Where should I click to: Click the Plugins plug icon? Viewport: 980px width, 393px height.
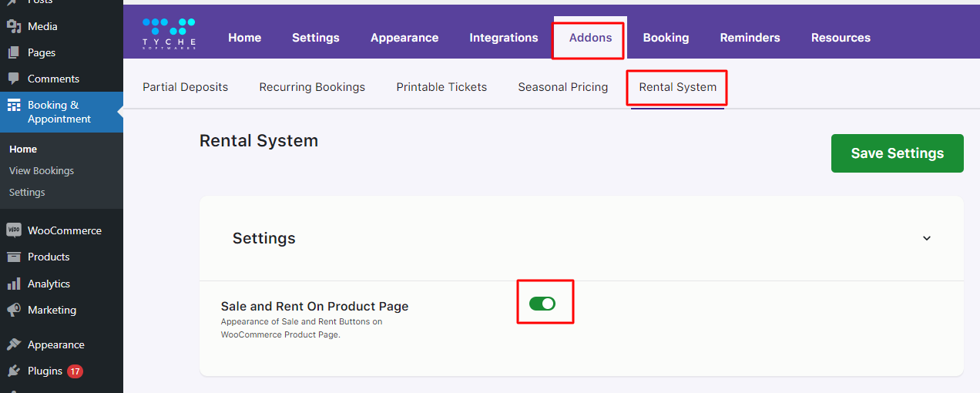(x=13, y=371)
